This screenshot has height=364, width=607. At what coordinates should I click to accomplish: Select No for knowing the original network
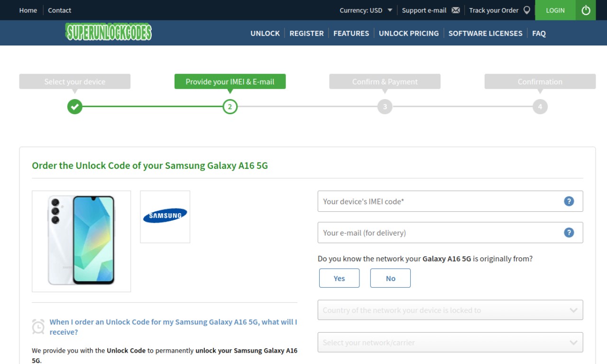coord(390,278)
